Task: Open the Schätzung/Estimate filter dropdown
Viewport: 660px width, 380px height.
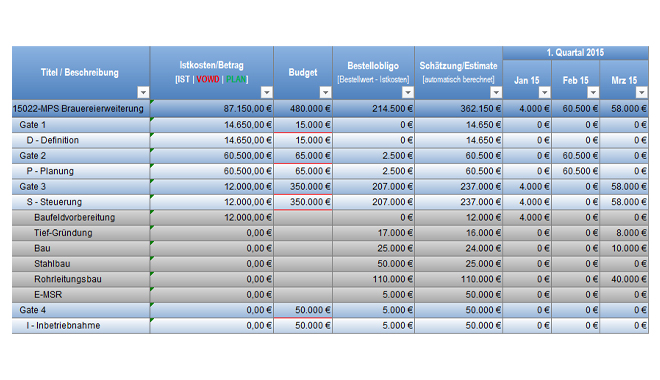Action: click(496, 92)
